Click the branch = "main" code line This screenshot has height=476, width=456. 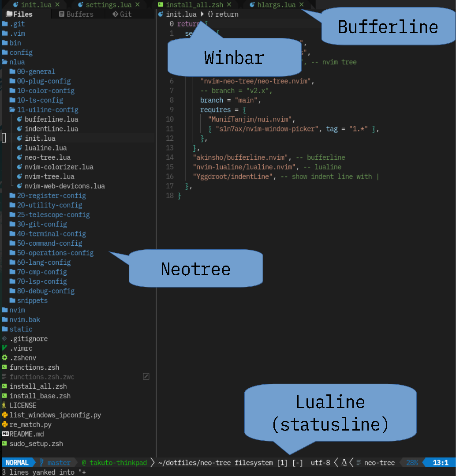point(230,100)
